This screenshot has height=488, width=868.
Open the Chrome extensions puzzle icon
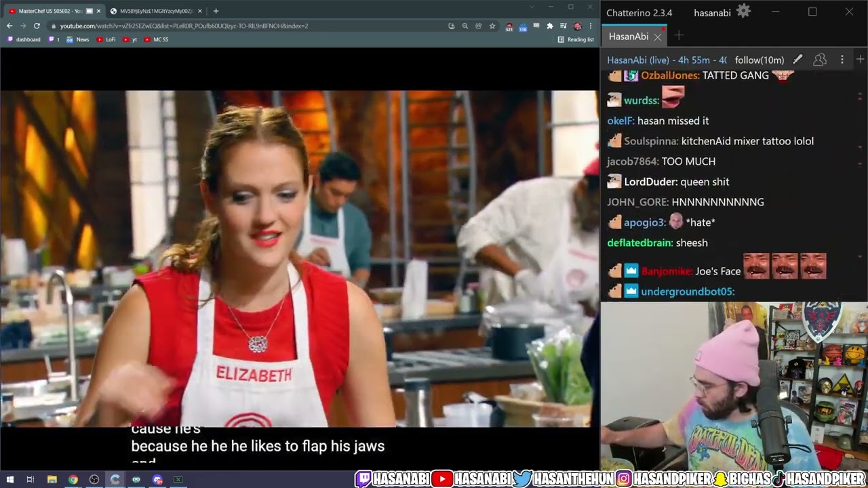pyautogui.click(x=550, y=26)
